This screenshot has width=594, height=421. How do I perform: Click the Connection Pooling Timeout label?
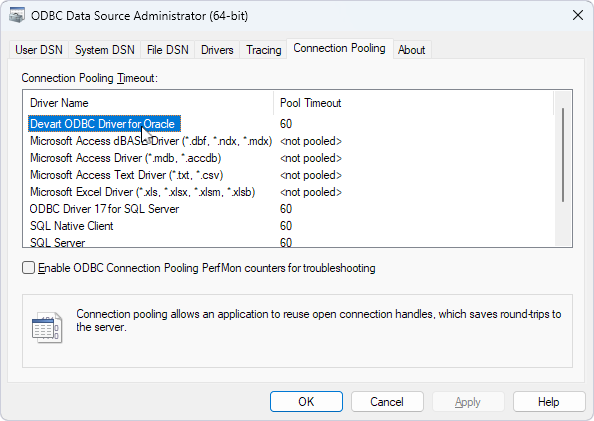[89, 78]
